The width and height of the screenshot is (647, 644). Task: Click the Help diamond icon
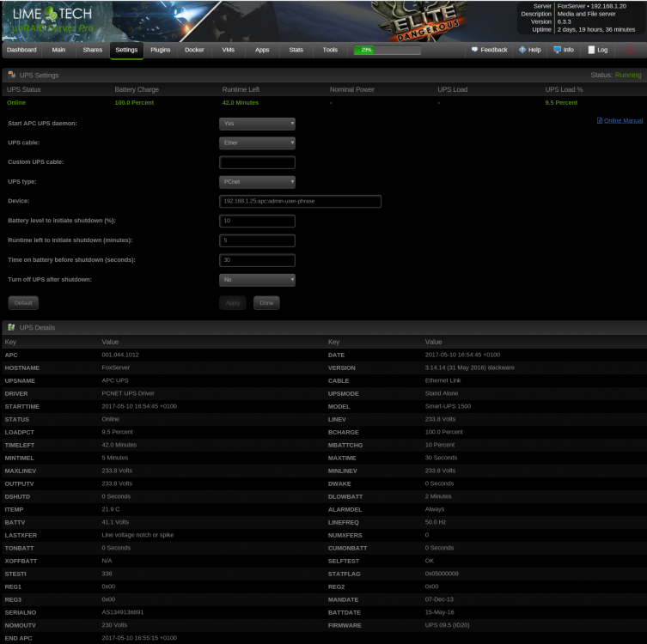pos(522,50)
